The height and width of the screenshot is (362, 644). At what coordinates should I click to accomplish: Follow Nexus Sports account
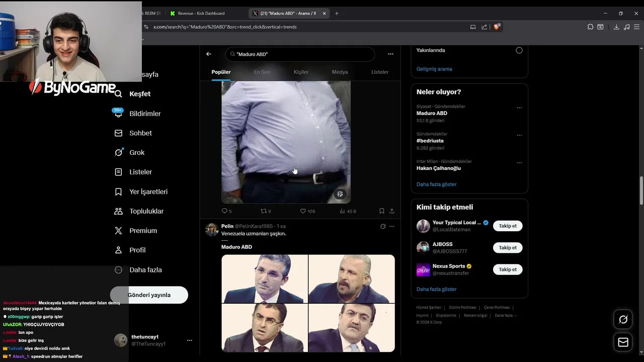click(508, 269)
